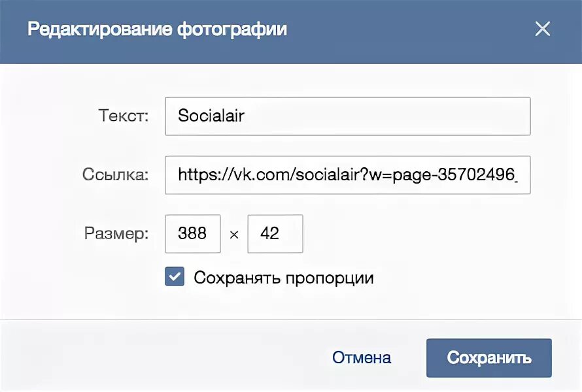
Task: Click the white checkmark in the blue box
Action: coord(175,276)
